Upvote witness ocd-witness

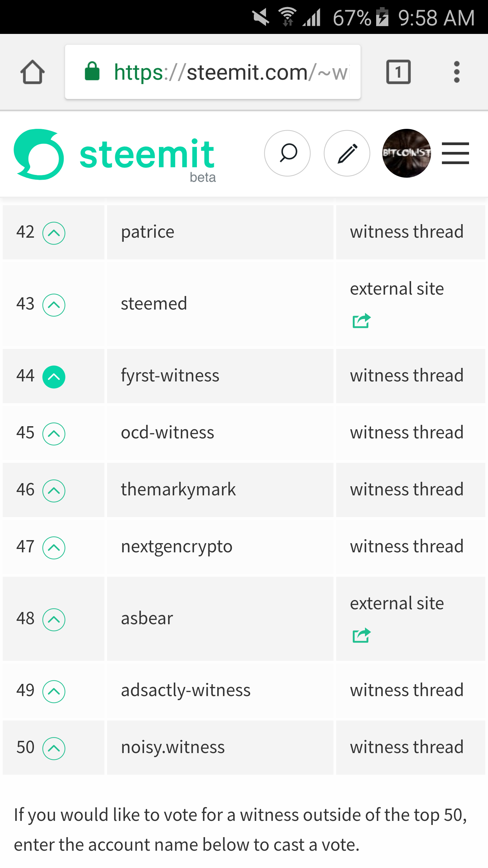54,434
